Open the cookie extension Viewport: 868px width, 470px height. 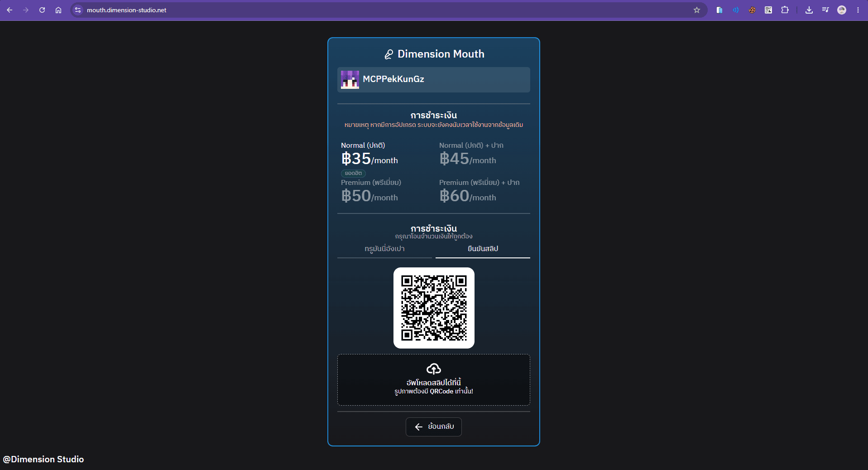(x=752, y=10)
